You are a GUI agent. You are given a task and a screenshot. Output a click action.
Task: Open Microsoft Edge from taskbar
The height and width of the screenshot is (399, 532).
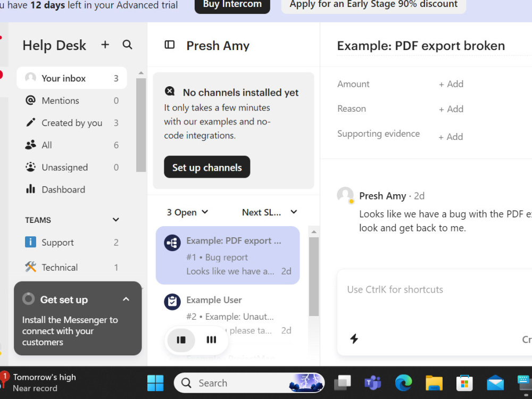tap(403, 383)
